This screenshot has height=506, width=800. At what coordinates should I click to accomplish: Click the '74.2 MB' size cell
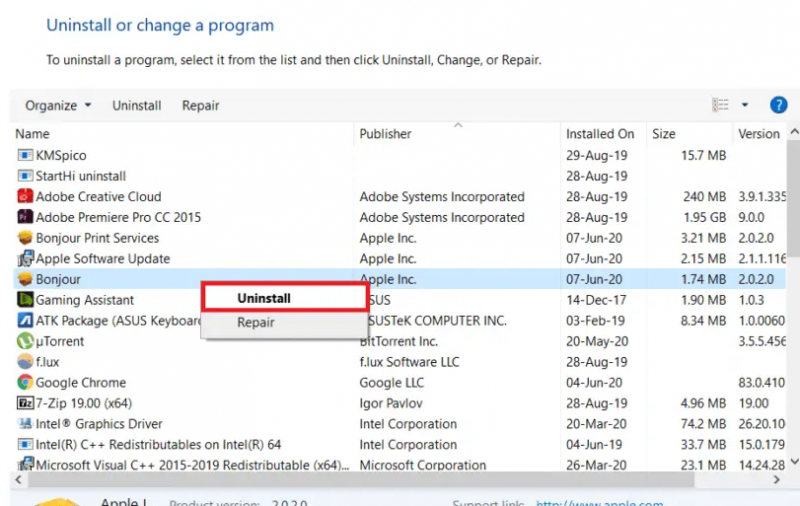coord(703,423)
